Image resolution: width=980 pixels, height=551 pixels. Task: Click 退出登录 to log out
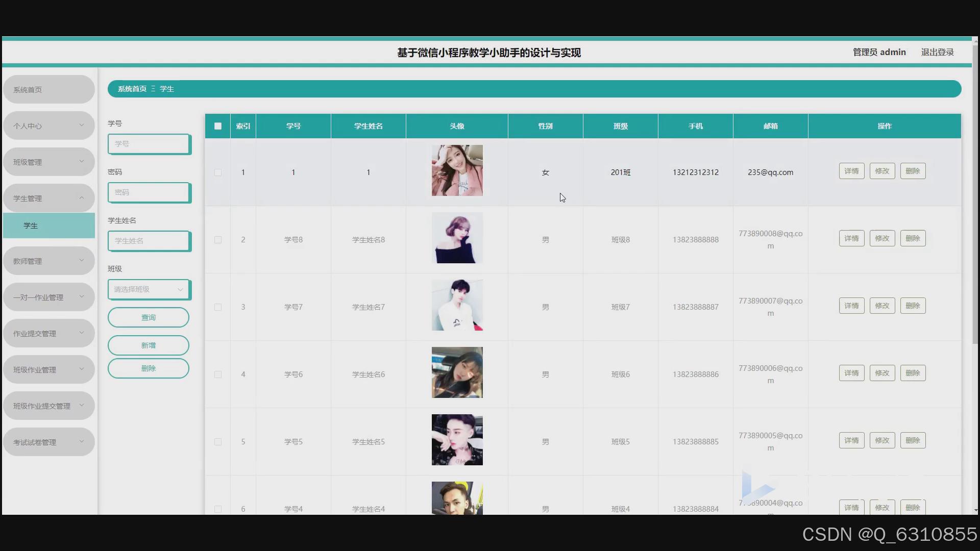click(x=937, y=52)
